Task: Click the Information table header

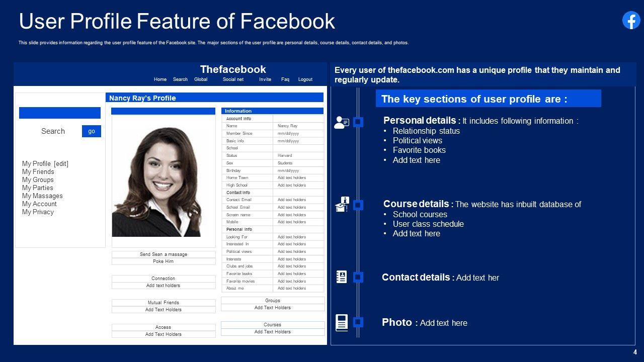Action: pos(272,111)
